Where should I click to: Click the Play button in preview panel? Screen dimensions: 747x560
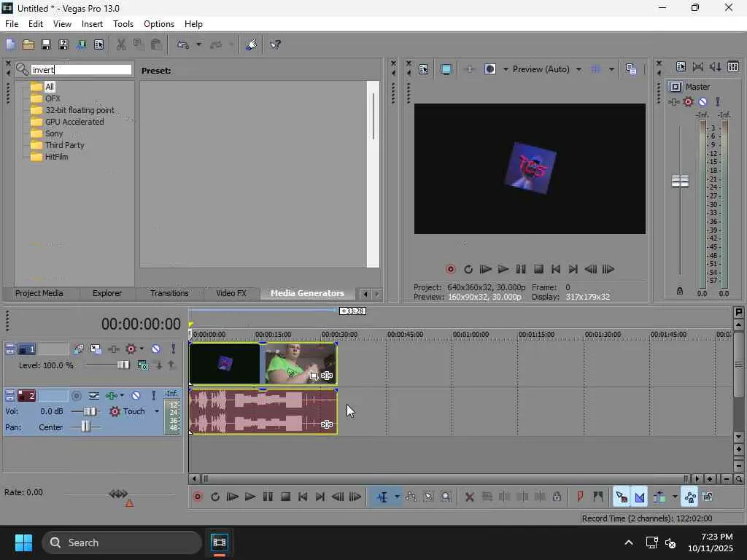pos(503,269)
